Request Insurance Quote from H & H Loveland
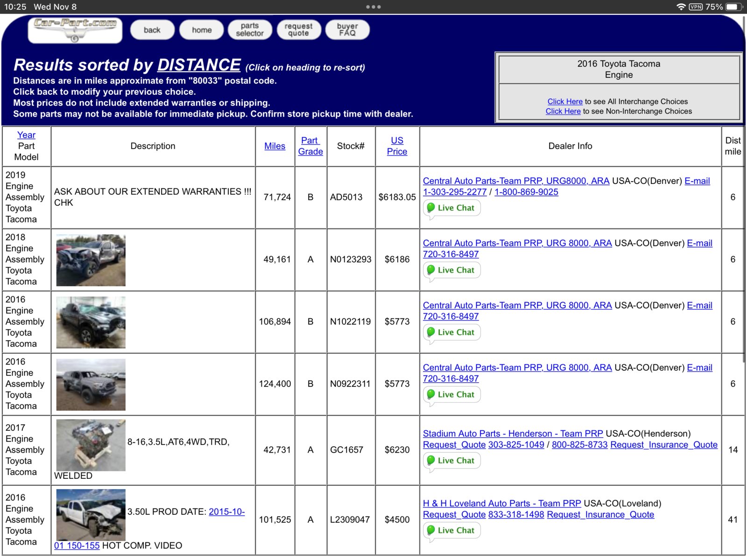This screenshot has height=560, width=747. coord(600,515)
